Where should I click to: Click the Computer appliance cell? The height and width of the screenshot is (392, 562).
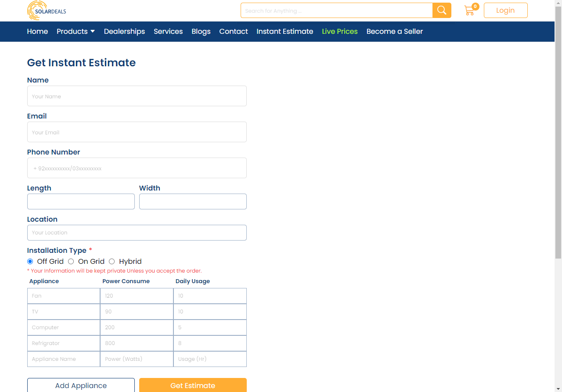[64, 327]
